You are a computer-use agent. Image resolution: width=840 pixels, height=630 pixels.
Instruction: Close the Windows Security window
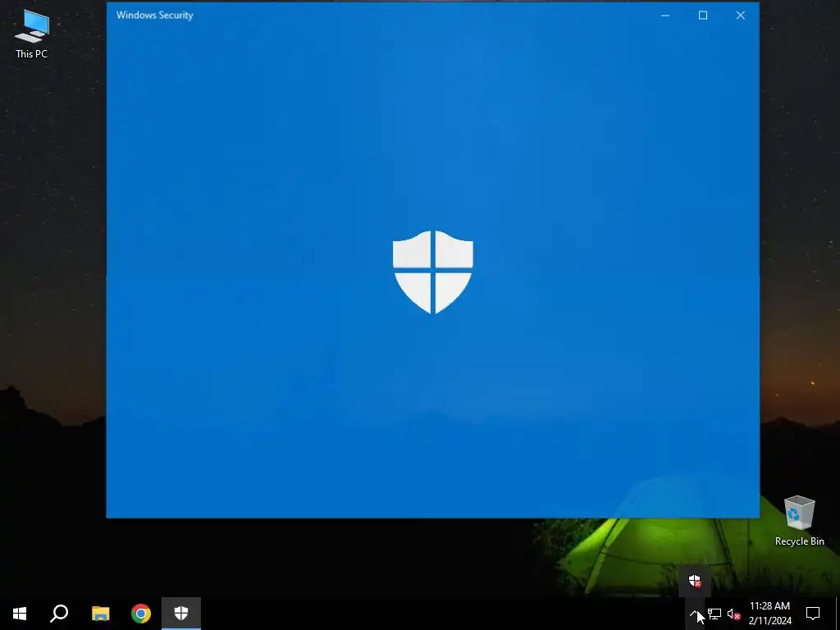[741, 16]
